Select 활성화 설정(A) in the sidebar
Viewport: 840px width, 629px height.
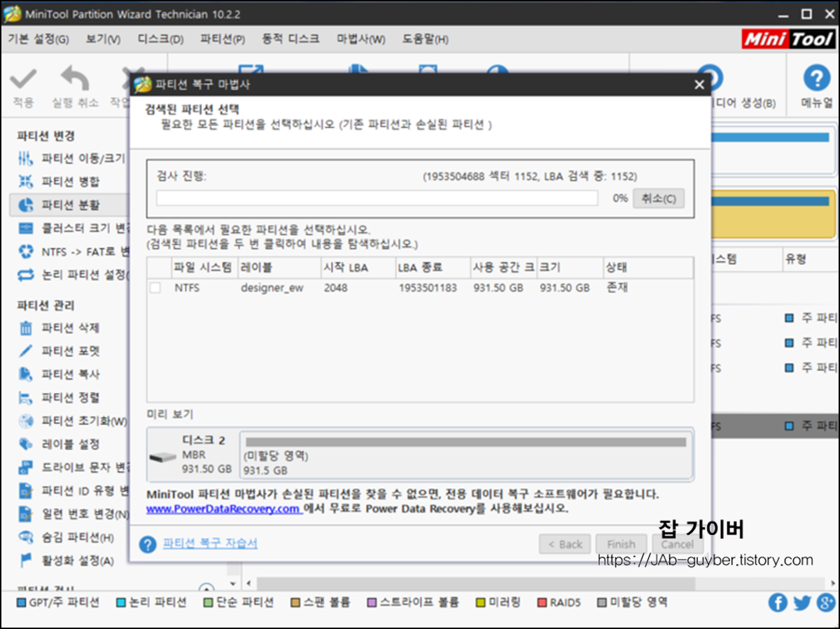(66, 560)
